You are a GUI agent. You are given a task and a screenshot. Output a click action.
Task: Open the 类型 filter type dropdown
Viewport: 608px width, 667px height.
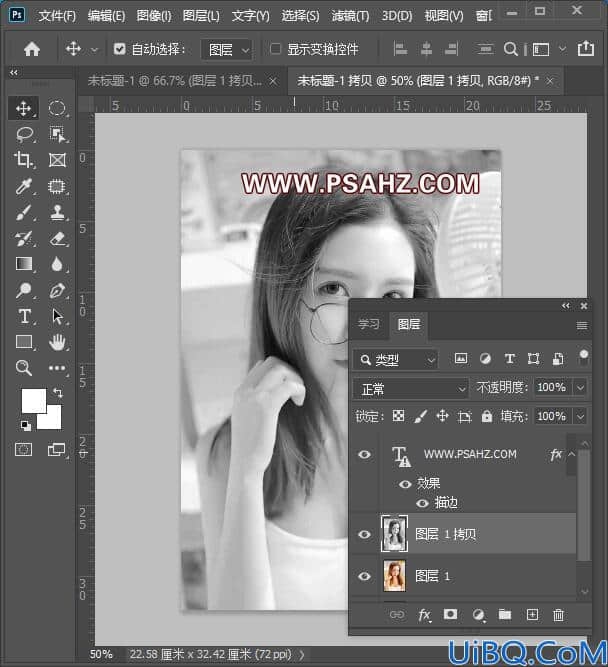pos(395,360)
